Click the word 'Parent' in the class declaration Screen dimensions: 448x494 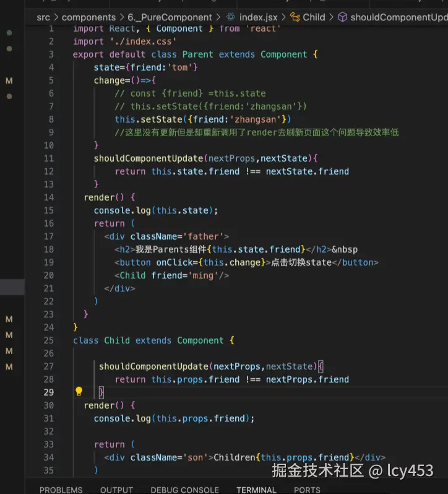coord(198,54)
